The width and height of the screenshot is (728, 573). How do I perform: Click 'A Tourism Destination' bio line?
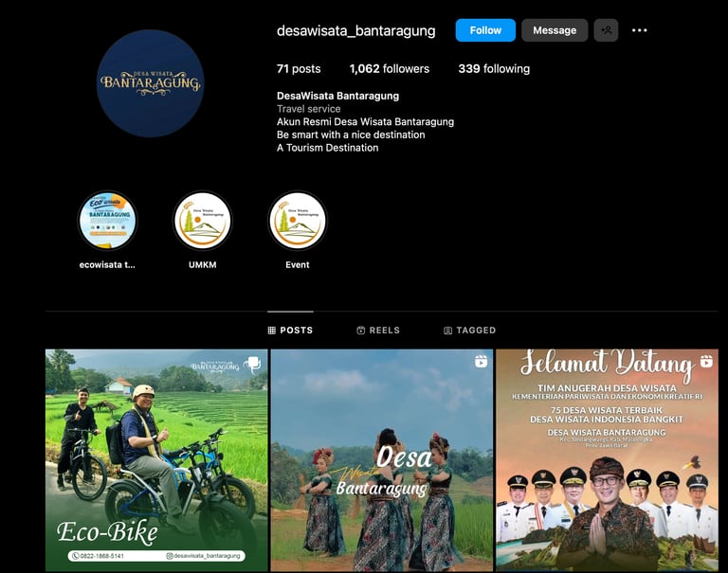pyautogui.click(x=328, y=148)
